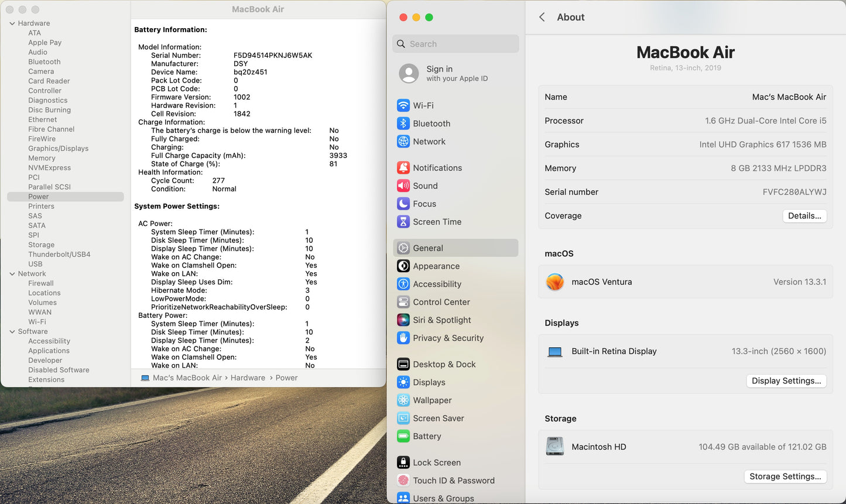The height and width of the screenshot is (504, 846).
Task: Open Appearance settings
Action: pos(436,266)
